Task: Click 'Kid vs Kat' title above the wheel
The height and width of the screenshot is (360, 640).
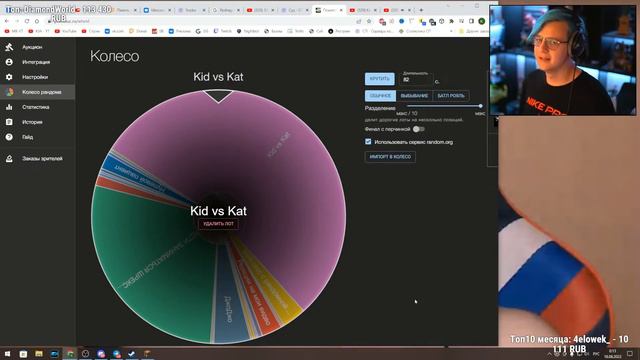Action: tap(218, 77)
